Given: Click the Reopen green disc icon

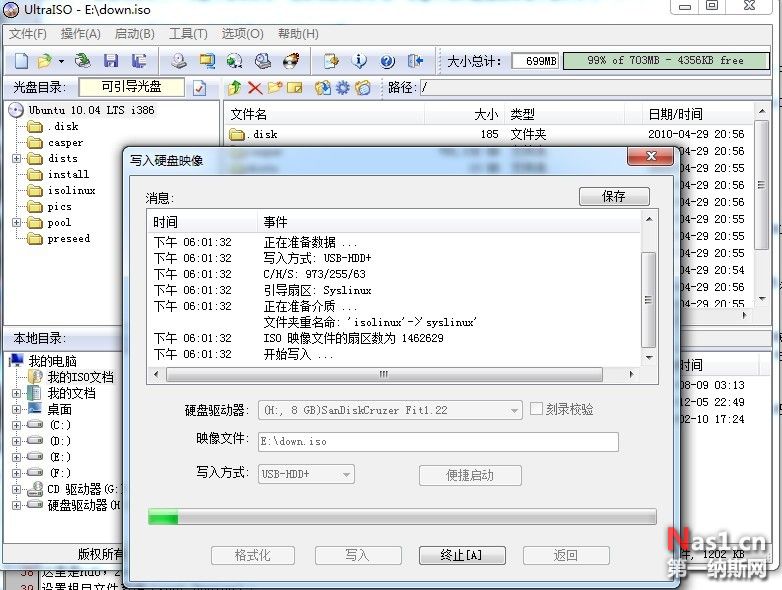Looking at the screenshot, I should click(x=83, y=61).
